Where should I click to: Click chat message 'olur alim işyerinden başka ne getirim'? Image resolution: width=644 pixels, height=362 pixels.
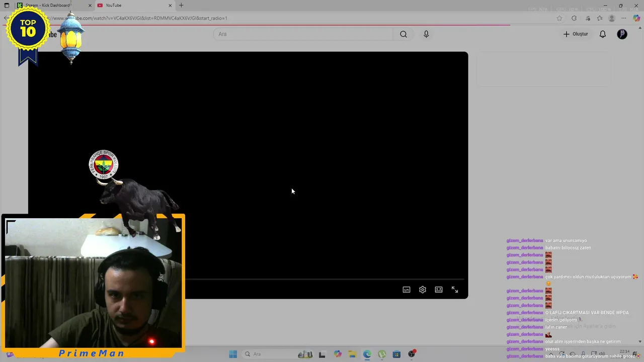(x=583, y=342)
